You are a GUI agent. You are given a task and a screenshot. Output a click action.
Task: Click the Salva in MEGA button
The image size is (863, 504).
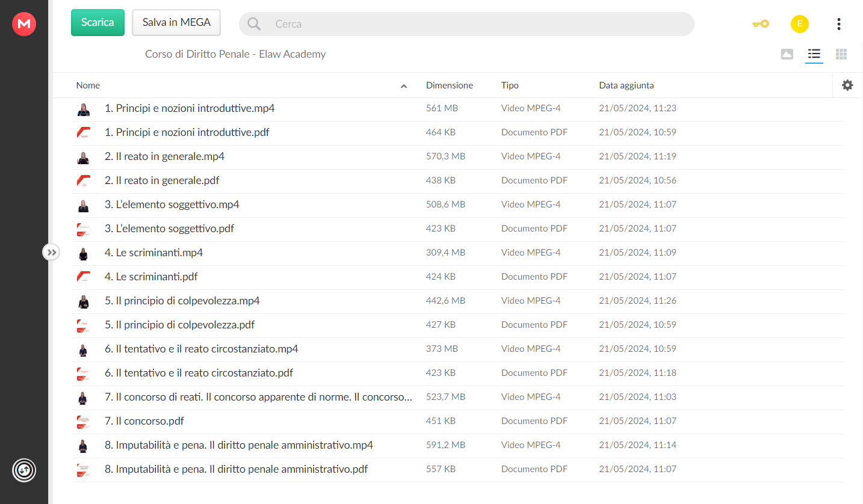[x=176, y=22]
